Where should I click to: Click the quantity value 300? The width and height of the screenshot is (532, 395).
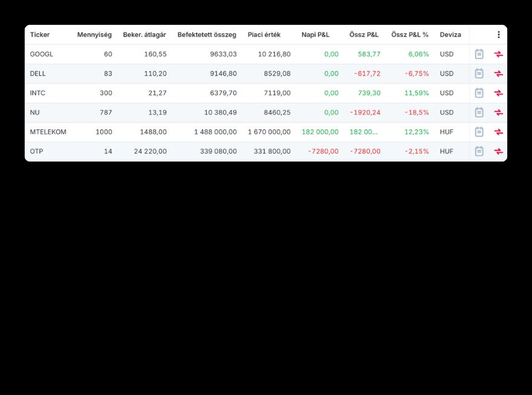coord(106,93)
